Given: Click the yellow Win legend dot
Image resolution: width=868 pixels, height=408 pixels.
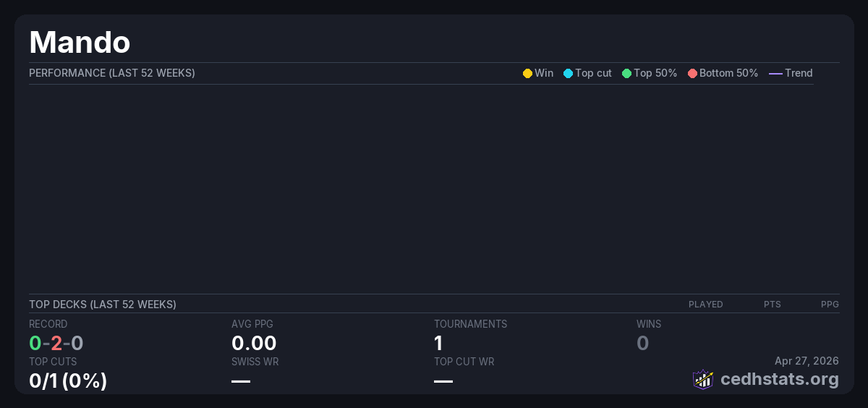Looking at the screenshot, I should tap(527, 73).
